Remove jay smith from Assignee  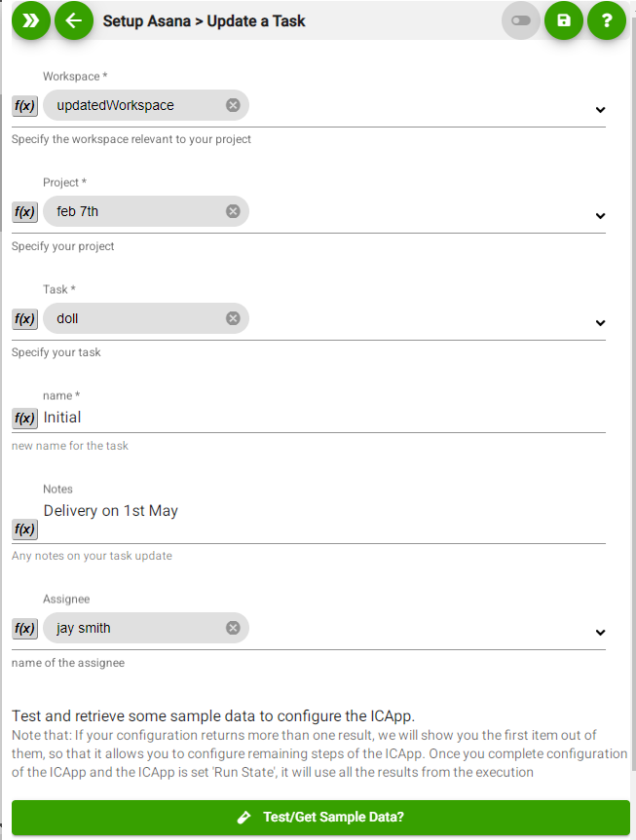pyautogui.click(x=233, y=628)
